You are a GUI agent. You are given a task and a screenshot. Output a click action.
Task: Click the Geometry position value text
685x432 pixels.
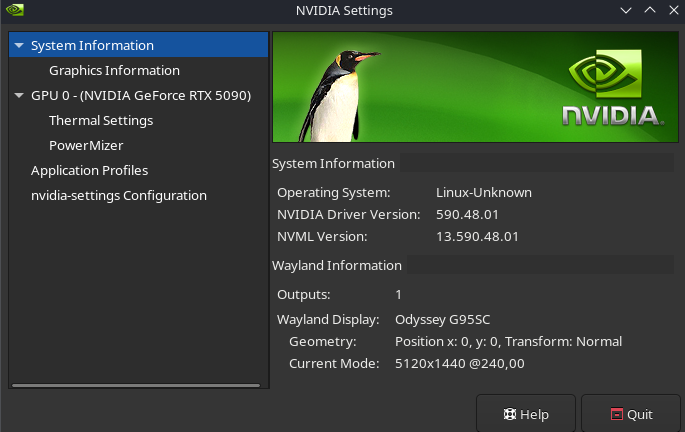click(x=509, y=342)
